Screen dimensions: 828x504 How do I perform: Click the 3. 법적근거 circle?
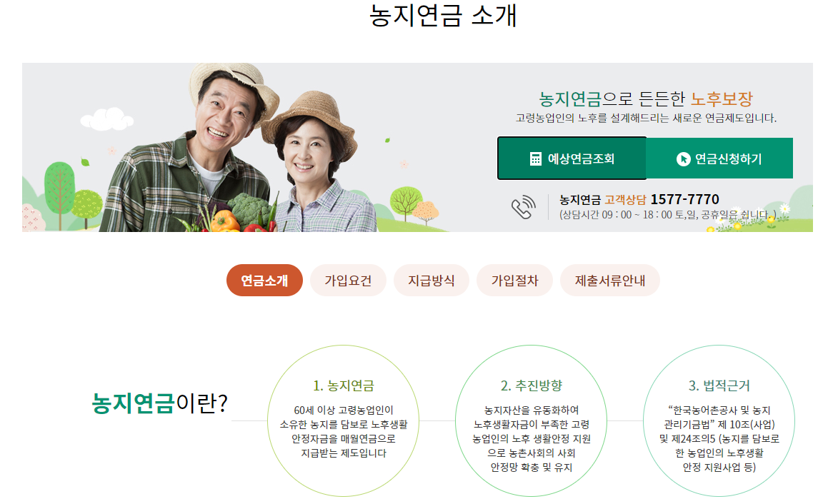[x=719, y=420]
